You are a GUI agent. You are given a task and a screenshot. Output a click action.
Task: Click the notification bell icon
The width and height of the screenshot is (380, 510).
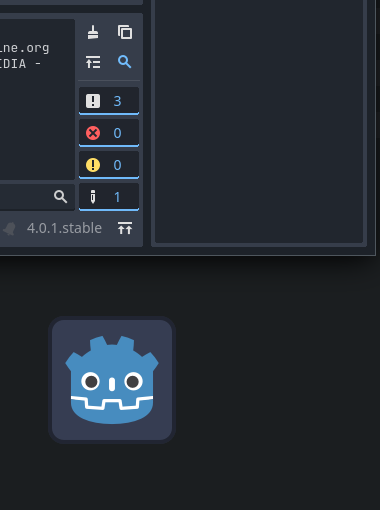pyautogui.click(x=9, y=229)
